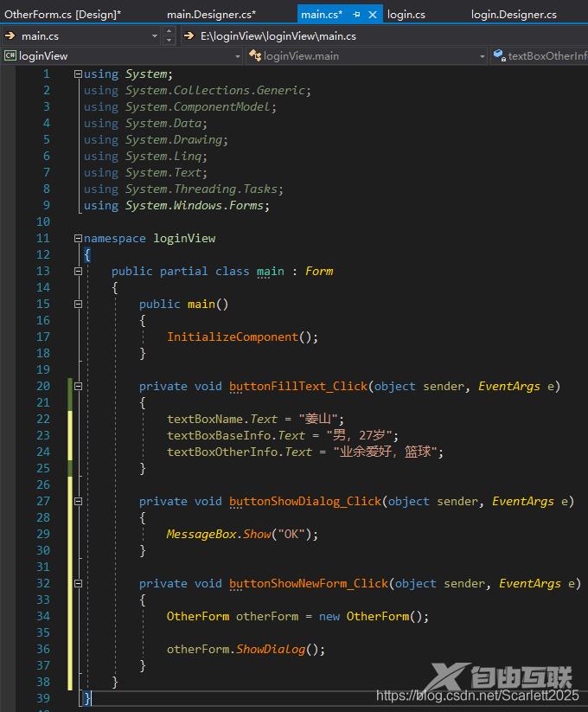Click the arrow icon beside main.cs file selector
The image size is (588, 712).
click(x=10, y=35)
